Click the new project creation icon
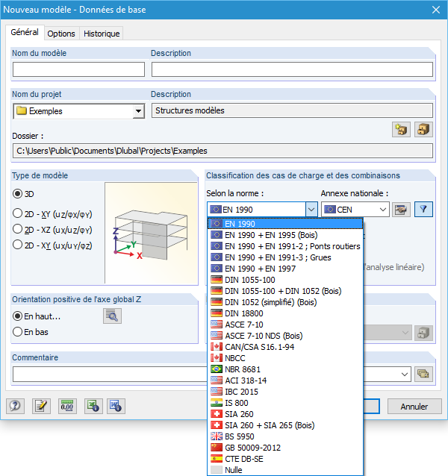 click(401, 130)
